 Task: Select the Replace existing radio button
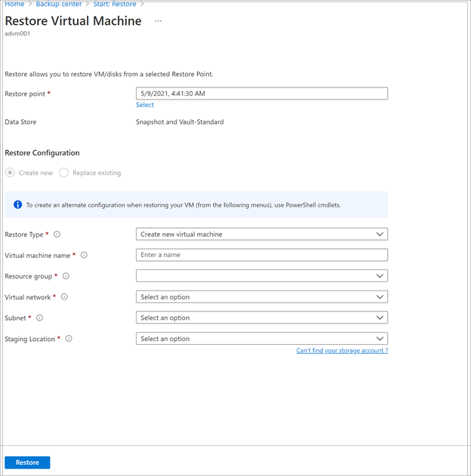[63, 173]
